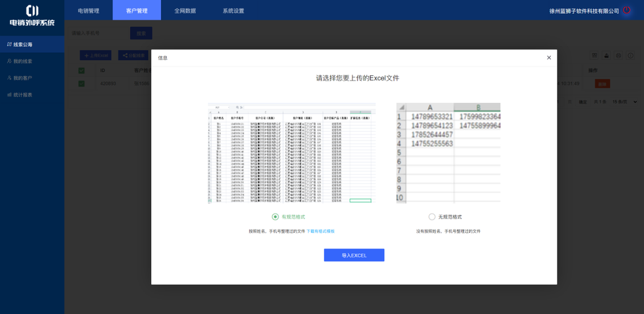This screenshot has height=314, width=644.
Task: Click the 统计报表 chart icon
Action: point(9,95)
